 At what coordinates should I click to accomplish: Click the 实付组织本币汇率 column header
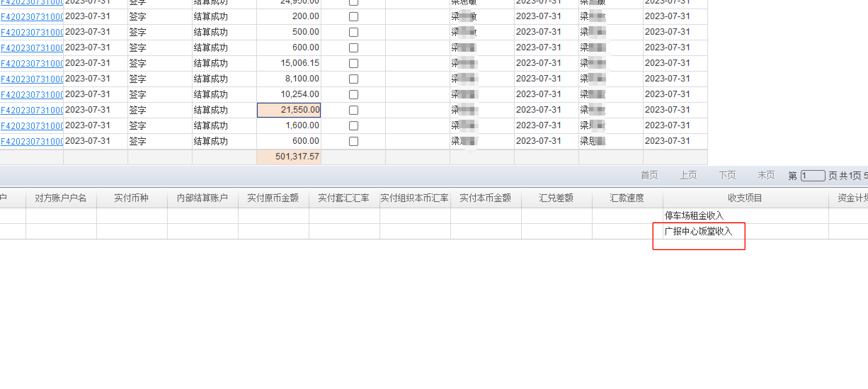415,198
